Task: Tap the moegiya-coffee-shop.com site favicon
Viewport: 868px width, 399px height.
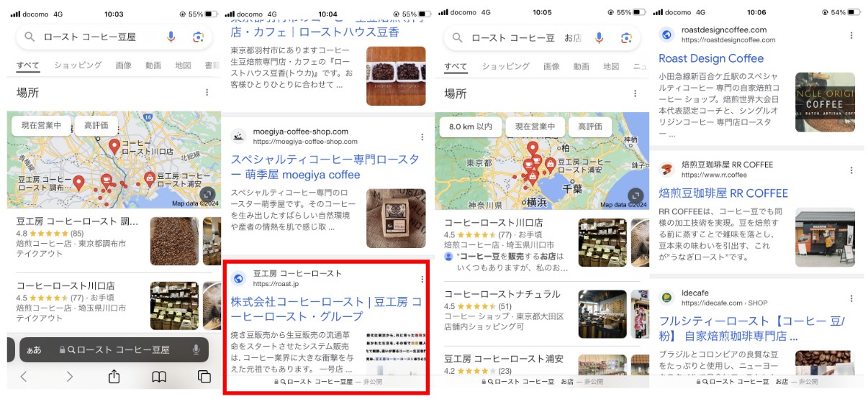Action: coord(239,137)
